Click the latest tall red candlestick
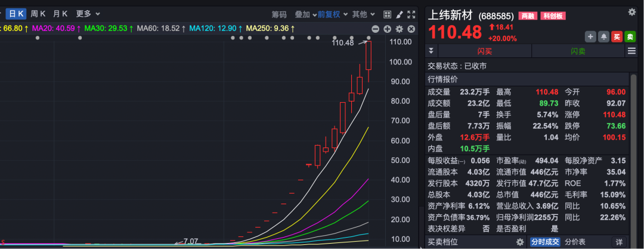 click(369, 55)
